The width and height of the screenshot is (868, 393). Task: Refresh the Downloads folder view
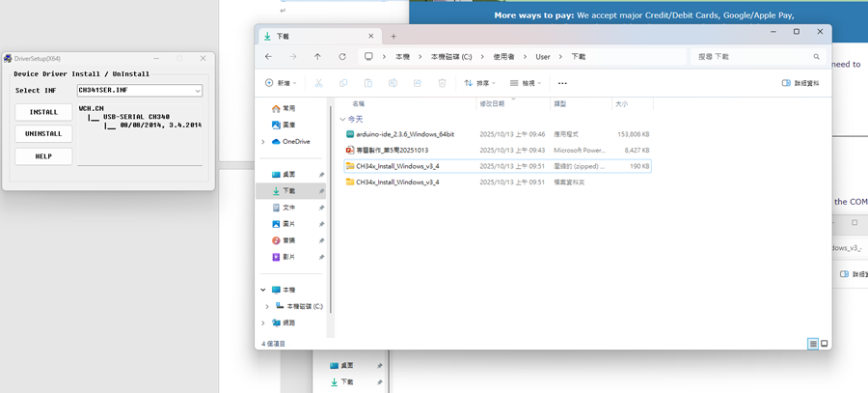(342, 57)
